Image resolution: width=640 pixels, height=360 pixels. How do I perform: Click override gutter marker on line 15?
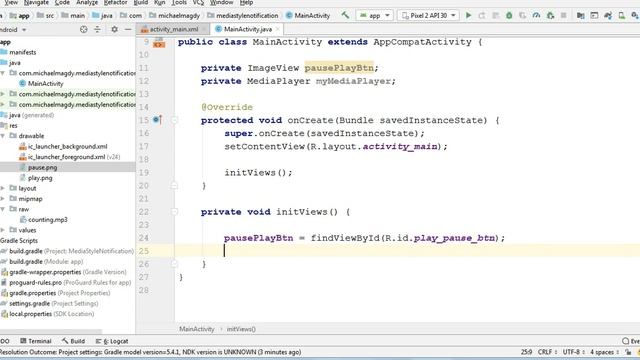157,120
